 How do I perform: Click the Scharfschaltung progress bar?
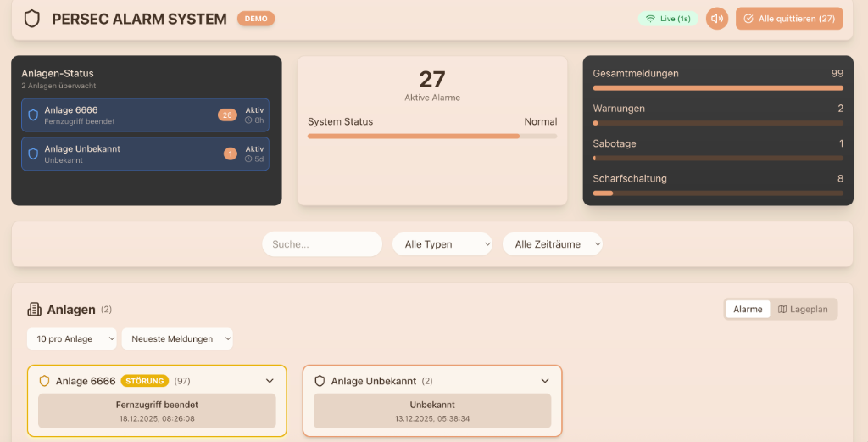click(718, 193)
